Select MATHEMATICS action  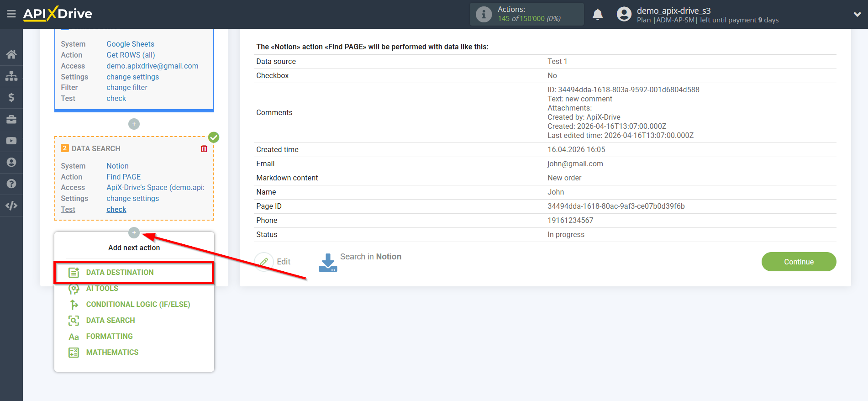[x=112, y=353]
